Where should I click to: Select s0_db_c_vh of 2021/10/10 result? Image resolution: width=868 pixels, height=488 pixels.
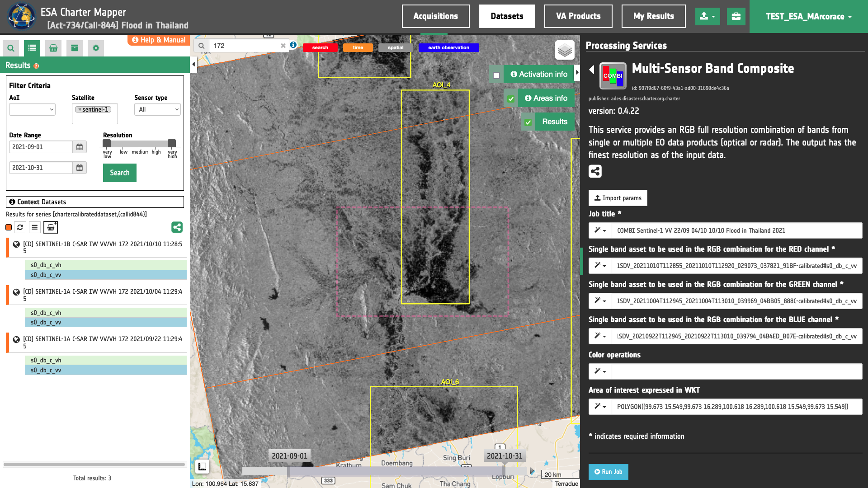[106, 265]
